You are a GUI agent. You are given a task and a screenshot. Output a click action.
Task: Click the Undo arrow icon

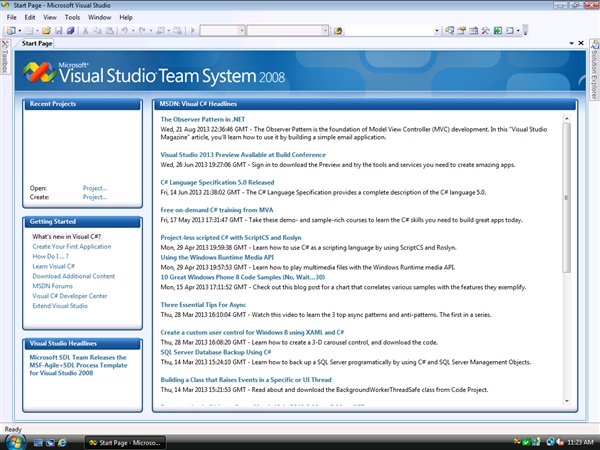(125, 31)
